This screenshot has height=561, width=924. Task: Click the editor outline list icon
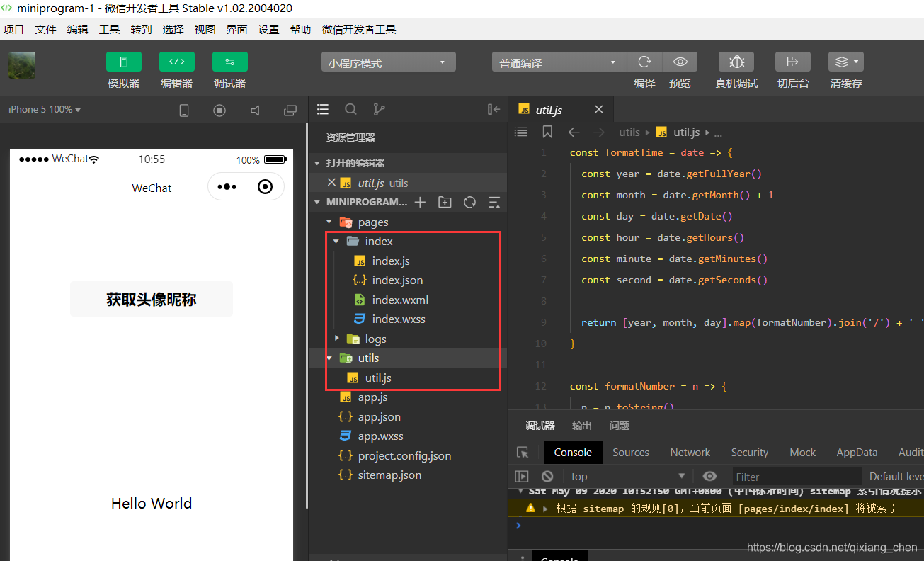coord(521,132)
